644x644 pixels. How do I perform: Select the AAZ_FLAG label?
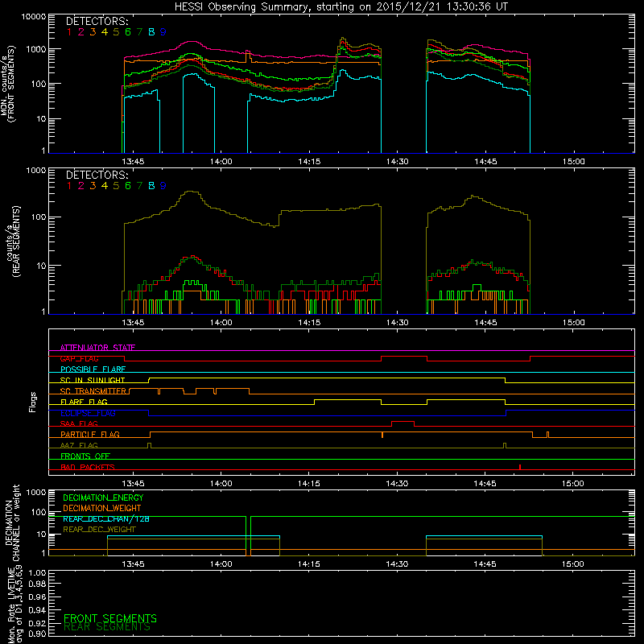[79, 445]
